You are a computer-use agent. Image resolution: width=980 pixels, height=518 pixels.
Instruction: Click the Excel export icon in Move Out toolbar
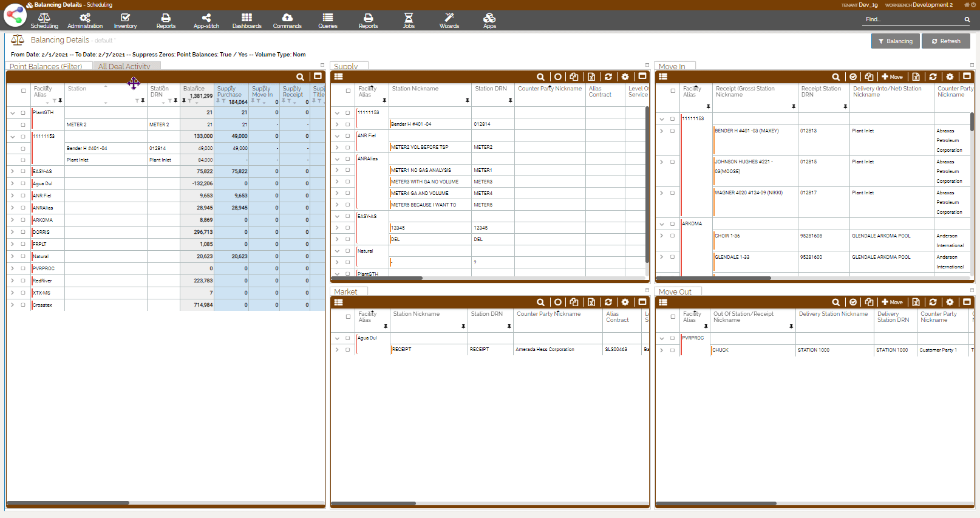(916, 302)
